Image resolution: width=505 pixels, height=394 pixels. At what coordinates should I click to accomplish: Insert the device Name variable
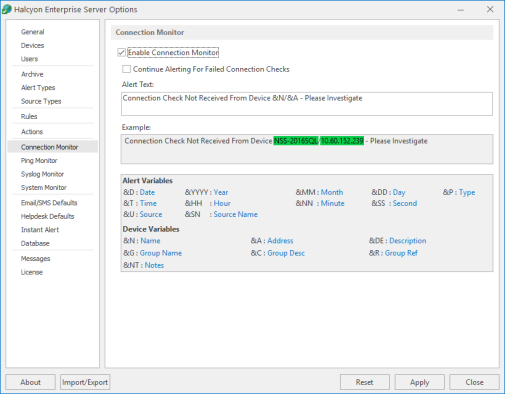point(150,241)
